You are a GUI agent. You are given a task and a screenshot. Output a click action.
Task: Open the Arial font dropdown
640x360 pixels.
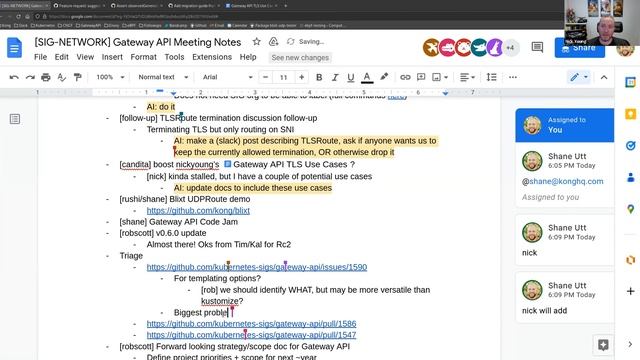click(227, 77)
